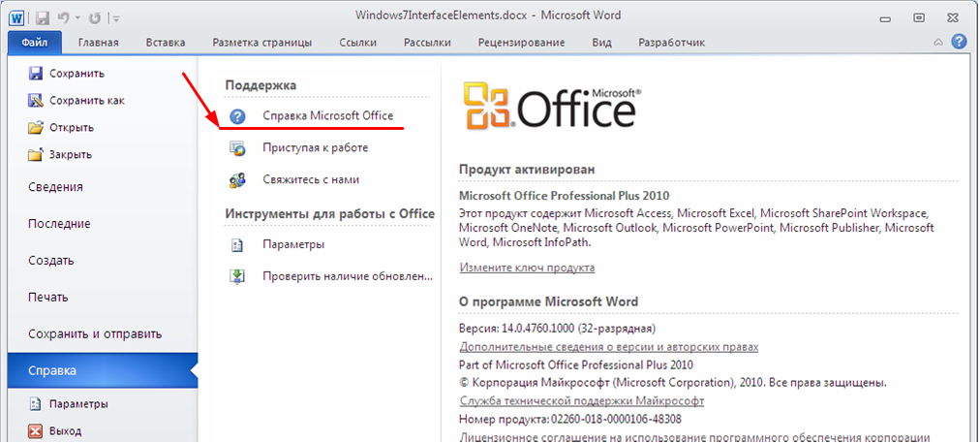Open Customize Quick Access Toolbar dropdown
The height and width of the screenshot is (443, 980).
pos(116,18)
